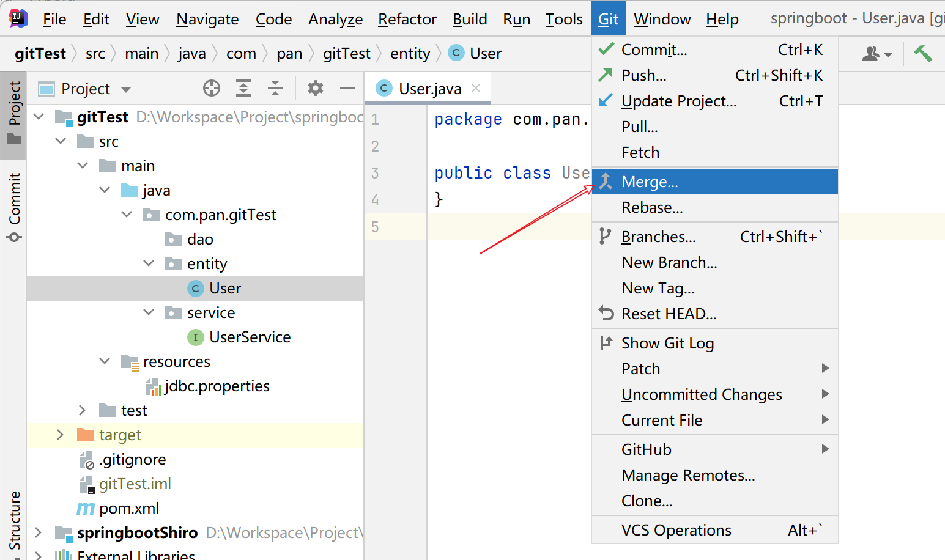Expand the test folder
The height and width of the screenshot is (560, 945).
pos(83,410)
